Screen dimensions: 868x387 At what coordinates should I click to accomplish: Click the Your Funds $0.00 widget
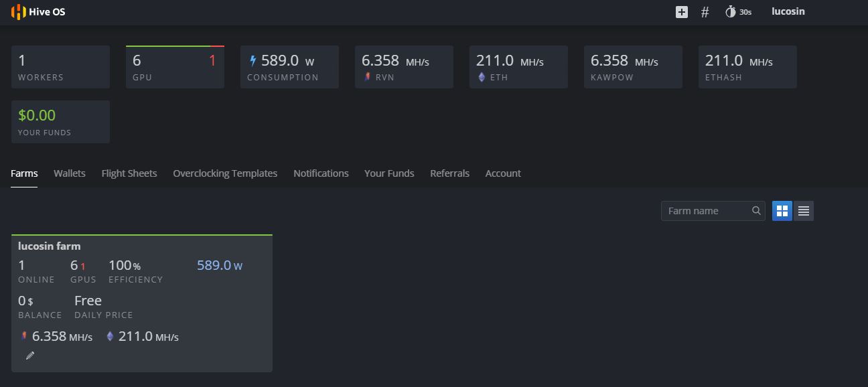60,122
